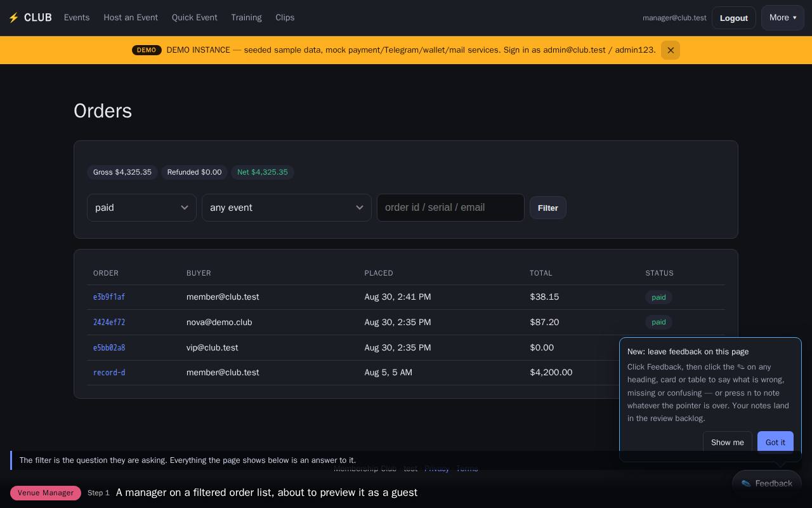Open the any event dropdown
812x508 pixels.
point(287,208)
